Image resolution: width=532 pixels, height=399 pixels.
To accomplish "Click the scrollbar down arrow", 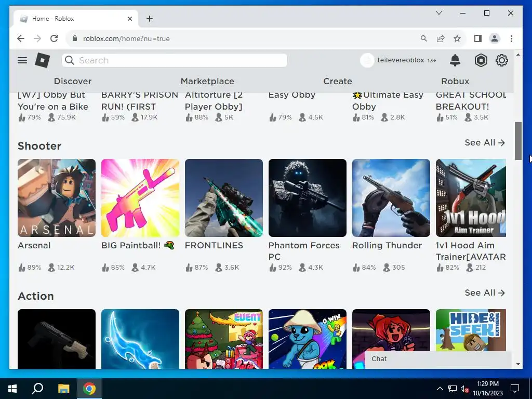I will 518,364.
